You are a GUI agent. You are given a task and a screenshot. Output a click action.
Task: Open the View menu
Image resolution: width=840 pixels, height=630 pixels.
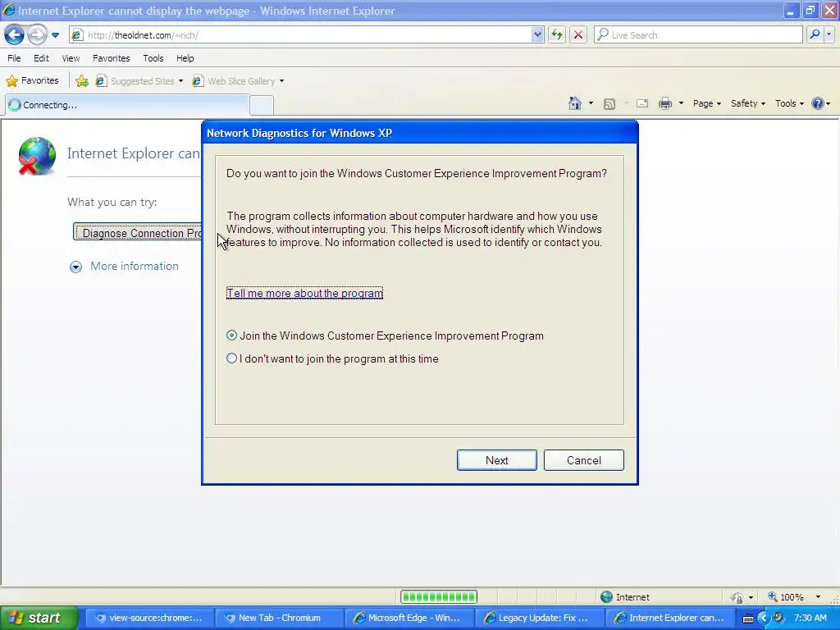(x=71, y=58)
